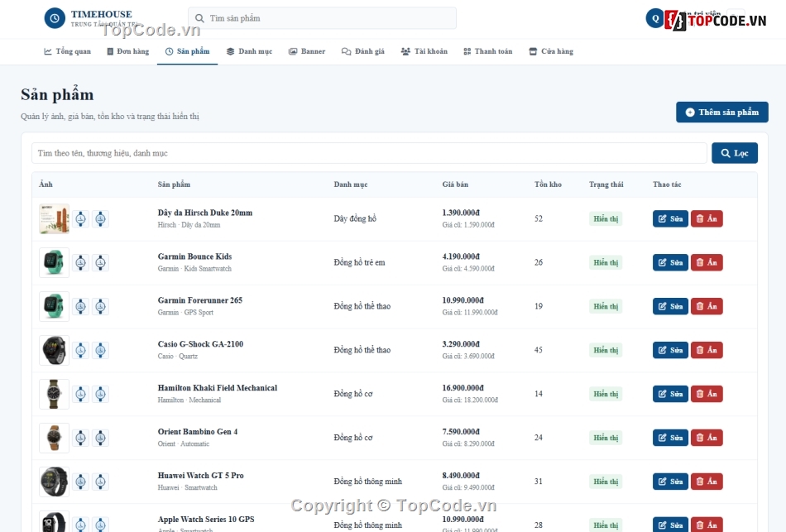Click the Thêm sản phẩm button
The width and height of the screenshot is (786, 532).
721,113
